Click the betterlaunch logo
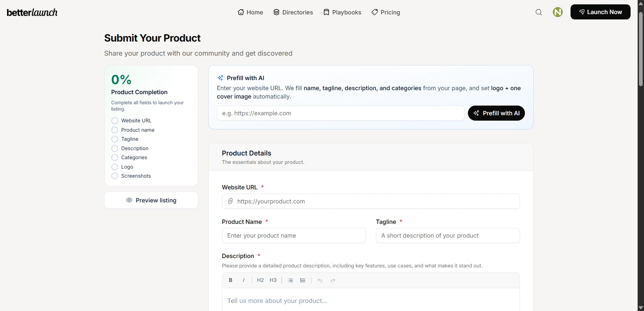The height and width of the screenshot is (311, 644). [x=32, y=12]
